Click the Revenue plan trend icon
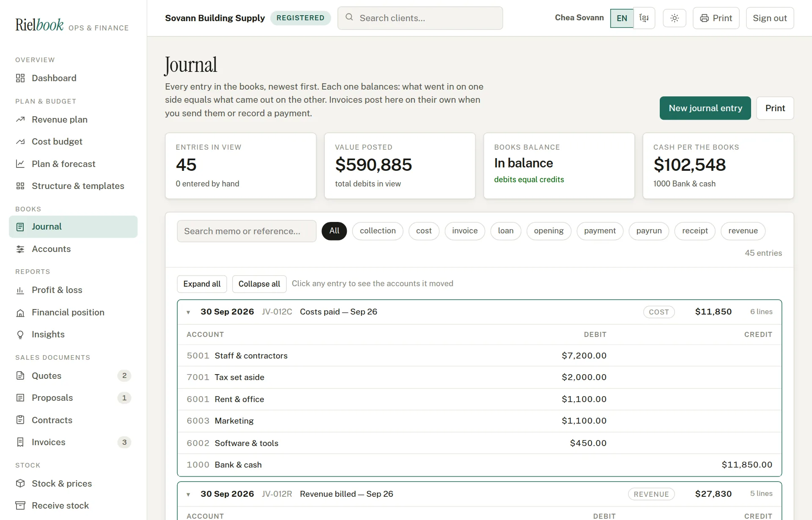 20,120
